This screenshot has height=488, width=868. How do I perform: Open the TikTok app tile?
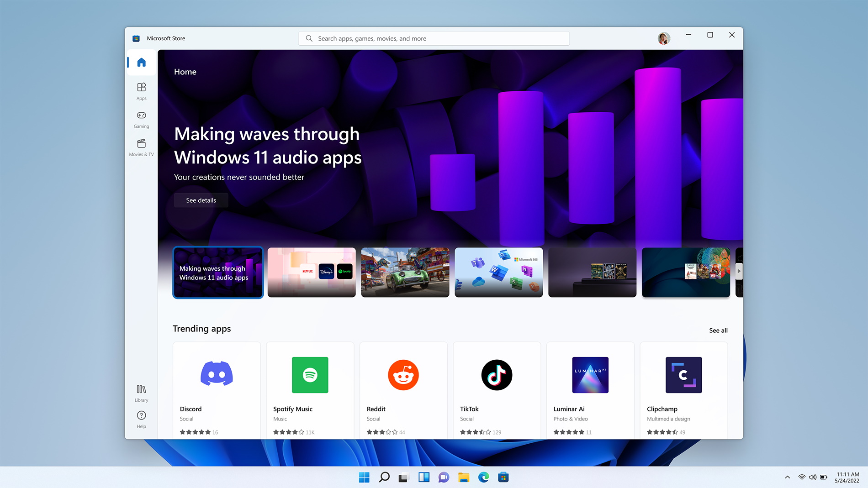click(497, 390)
